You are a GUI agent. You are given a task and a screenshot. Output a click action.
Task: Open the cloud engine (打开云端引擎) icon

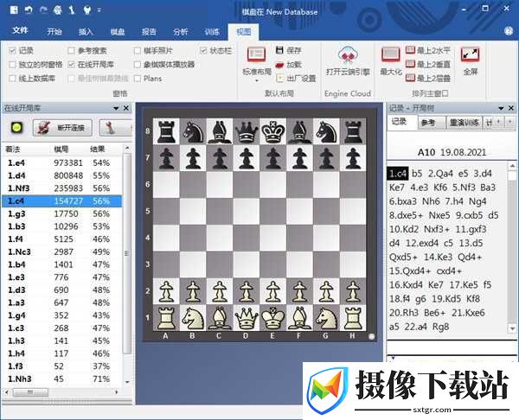pyautogui.click(x=347, y=55)
